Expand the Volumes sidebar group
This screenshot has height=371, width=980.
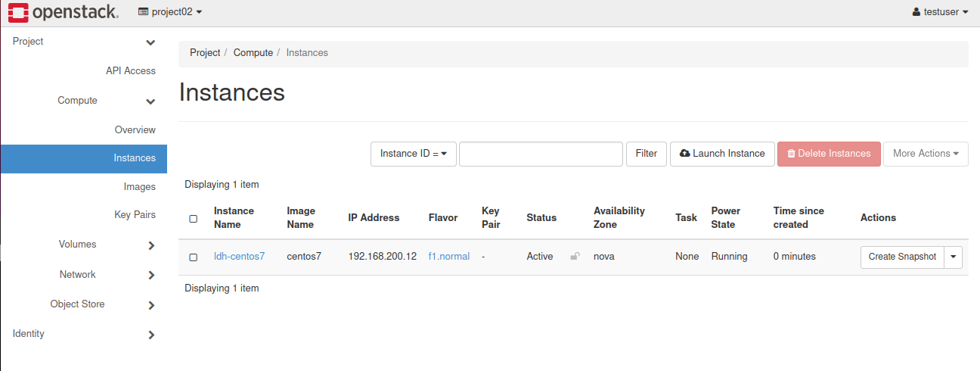[x=83, y=245]
